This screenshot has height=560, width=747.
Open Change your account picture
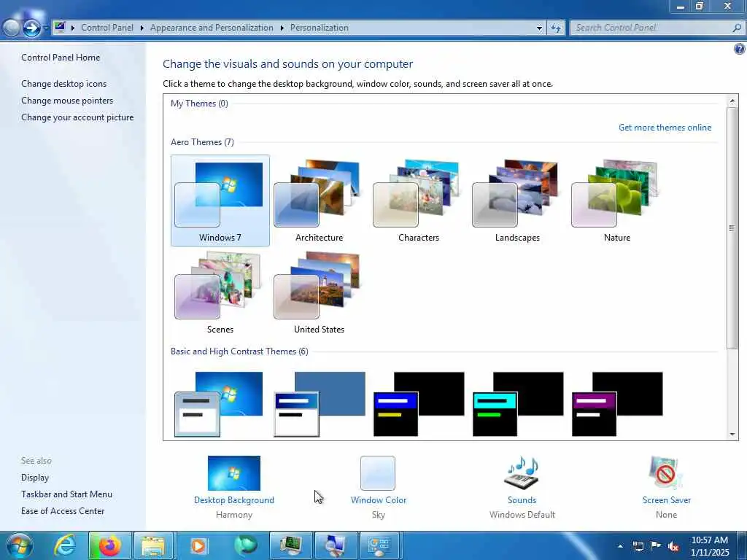[77, 117]
